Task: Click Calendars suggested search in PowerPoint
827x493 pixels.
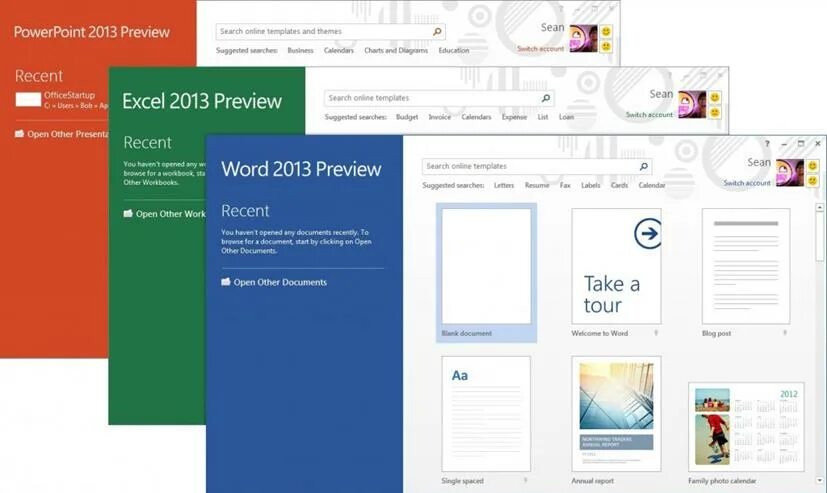Action: tap(339, 51)
